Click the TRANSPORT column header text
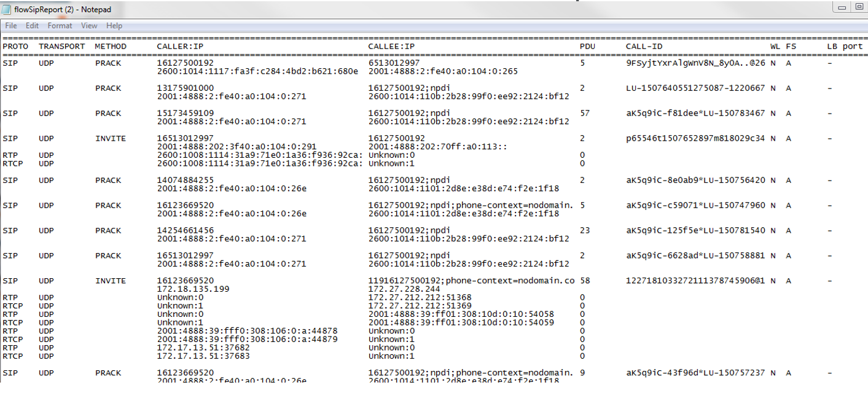The height and width of the screenshot is (393, 868). [61, 46]
